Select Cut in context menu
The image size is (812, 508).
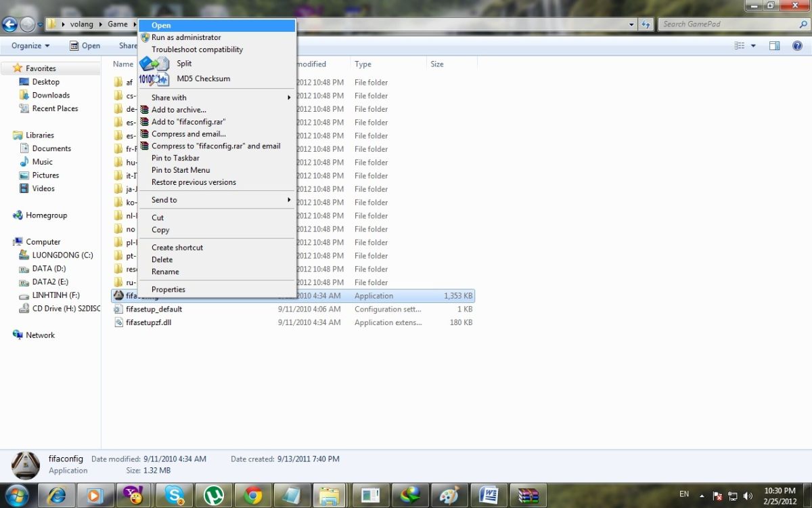click(x=217, y=217)
